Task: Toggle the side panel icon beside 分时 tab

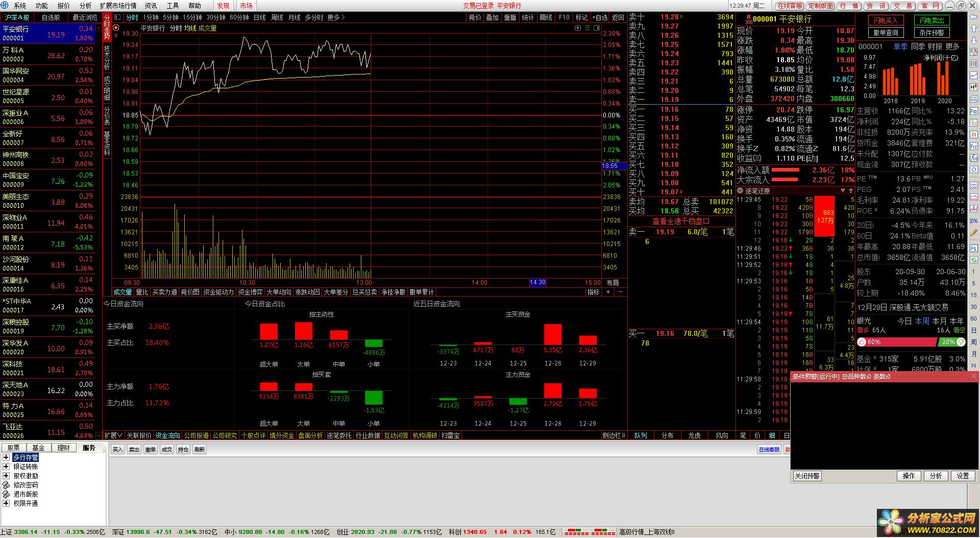Action: (117, 17)
